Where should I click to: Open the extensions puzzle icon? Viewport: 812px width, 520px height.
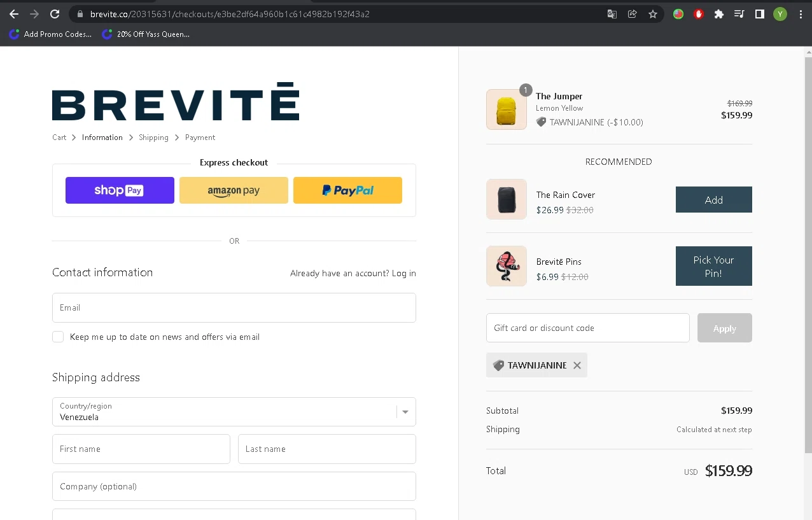tap(719, 14)
